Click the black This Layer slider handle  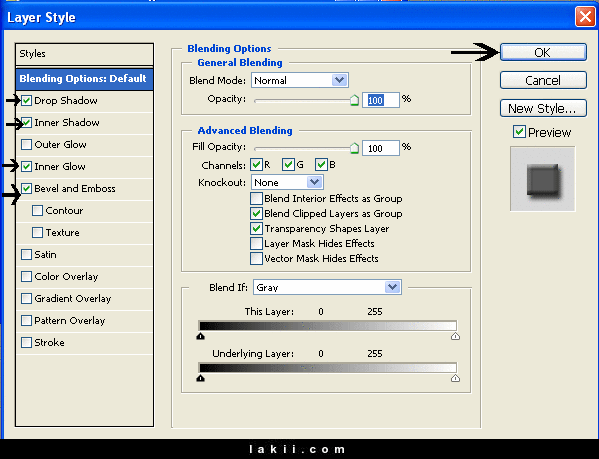pyautogui.click(x=201, y=336)
